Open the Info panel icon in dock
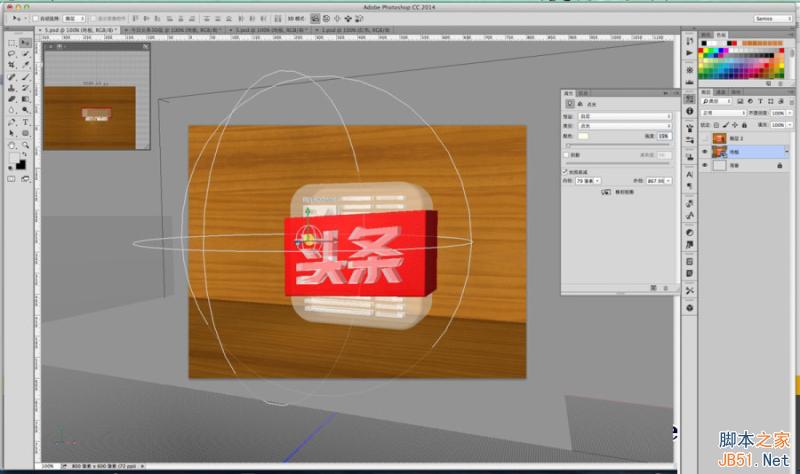Image resolution: width=800 pixels, height=474 pixels. (690, 111)
